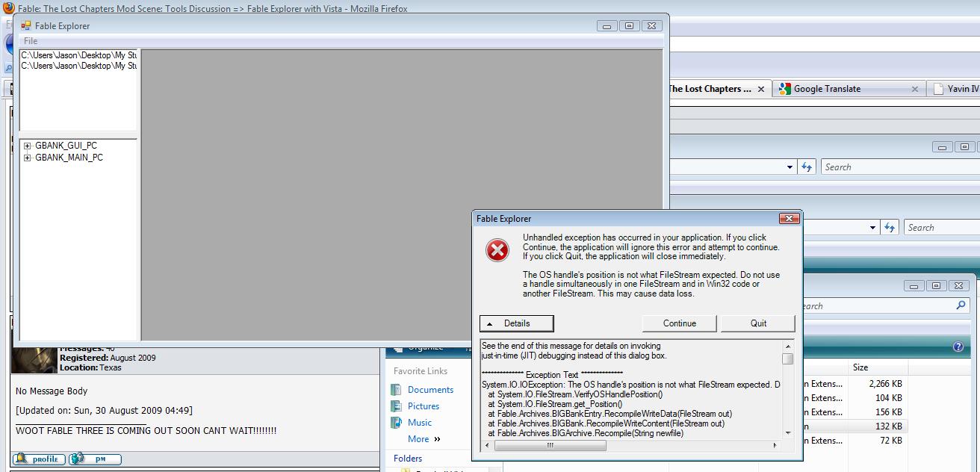Screen dimensions: 980x472
Task: Click the blue help question mark icon
Action: coord(958,347)
